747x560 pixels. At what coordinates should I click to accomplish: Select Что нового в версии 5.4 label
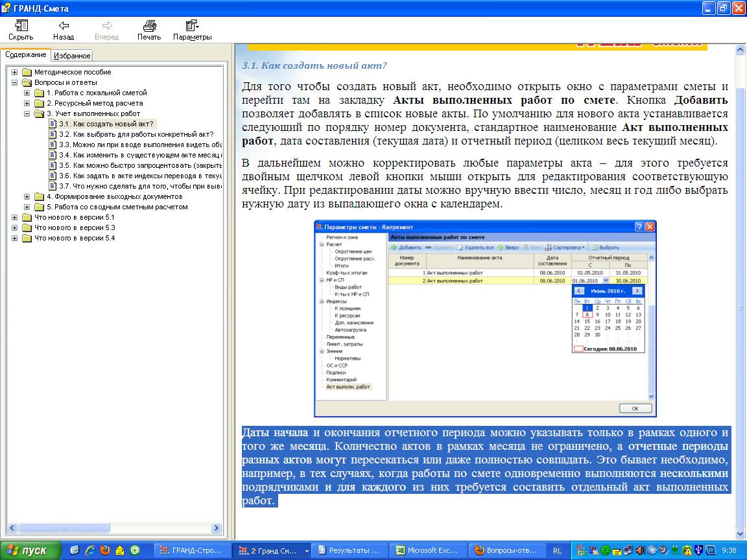(75, 238)
